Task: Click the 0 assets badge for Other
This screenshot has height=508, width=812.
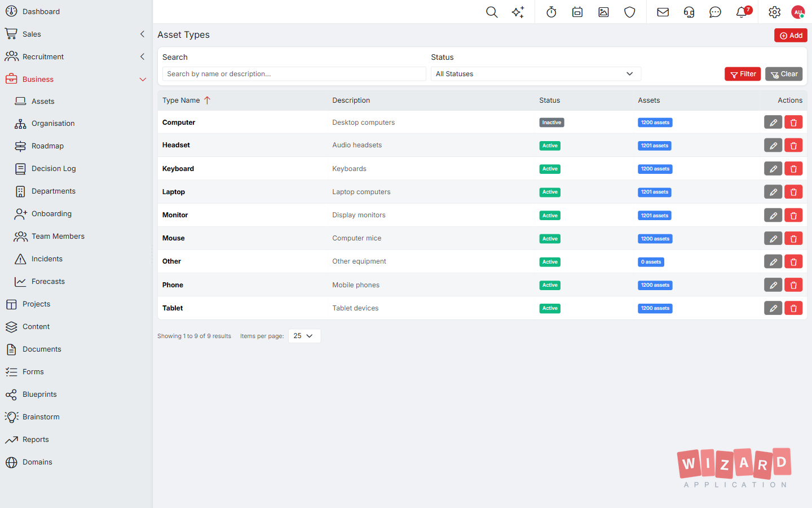Action: [x=651, y=262]
